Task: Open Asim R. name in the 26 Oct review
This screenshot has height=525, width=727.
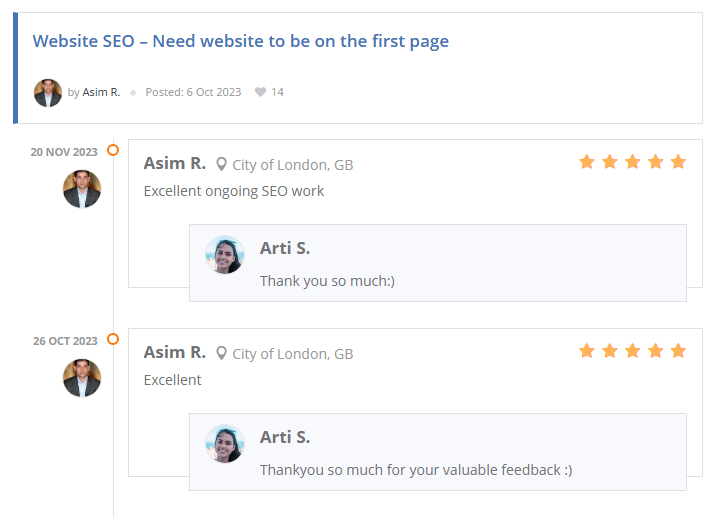Action: click(x=175, y=352)
